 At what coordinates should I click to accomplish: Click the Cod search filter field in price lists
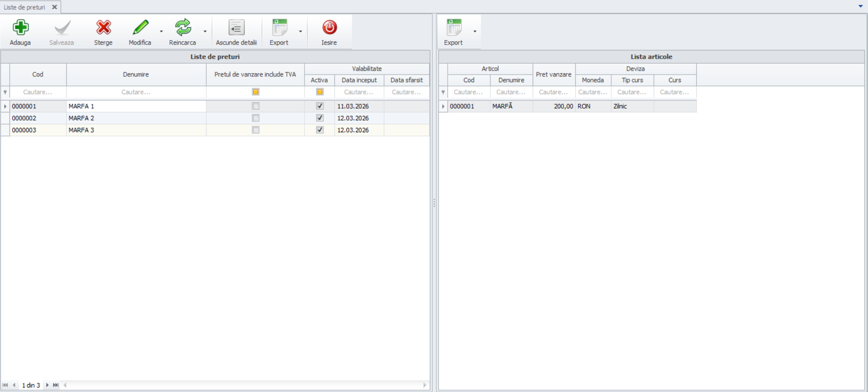pos(38,92)
